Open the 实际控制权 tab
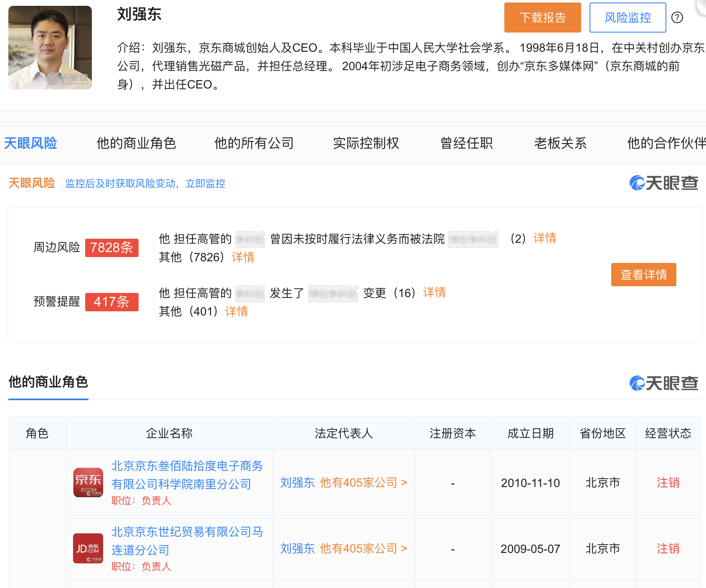This screenshot has width=706, height=588. 366,143
